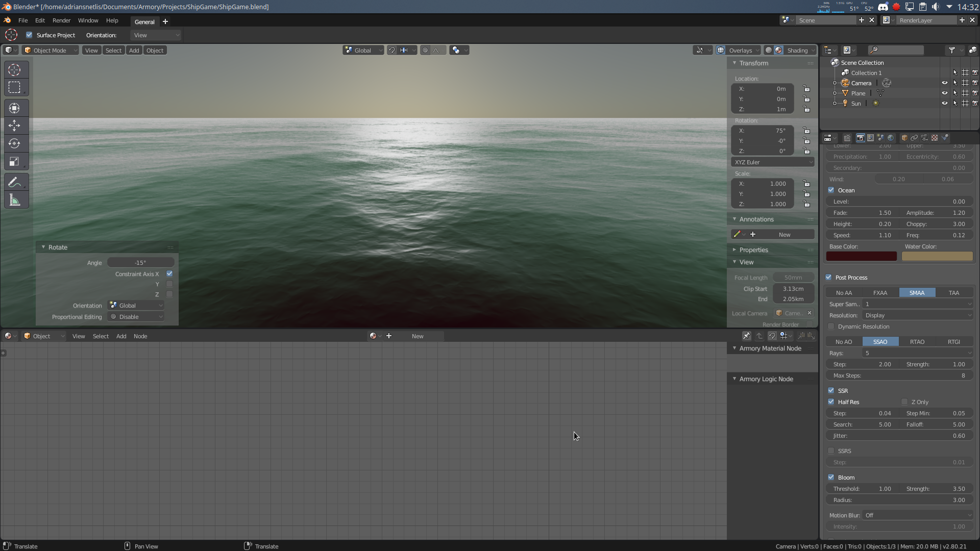Screen dimensions: 980x551
Task: Open the Water Color swatch
Action: (937, 256)
